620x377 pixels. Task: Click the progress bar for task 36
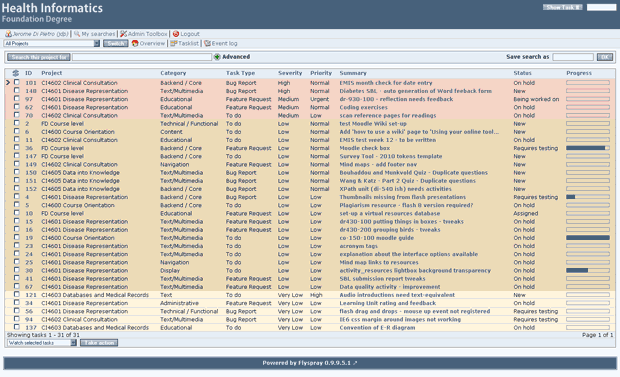[x=588, y=148]
